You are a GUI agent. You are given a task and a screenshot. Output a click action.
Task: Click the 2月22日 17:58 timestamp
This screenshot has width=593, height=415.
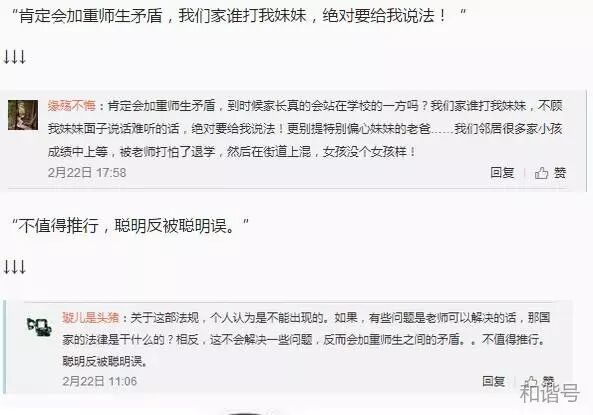point(87,173)
